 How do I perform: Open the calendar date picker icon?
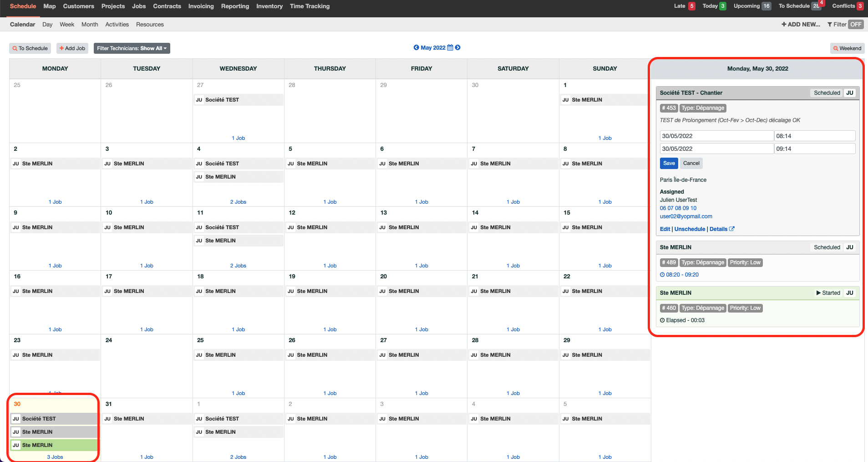tap(450, 47)
